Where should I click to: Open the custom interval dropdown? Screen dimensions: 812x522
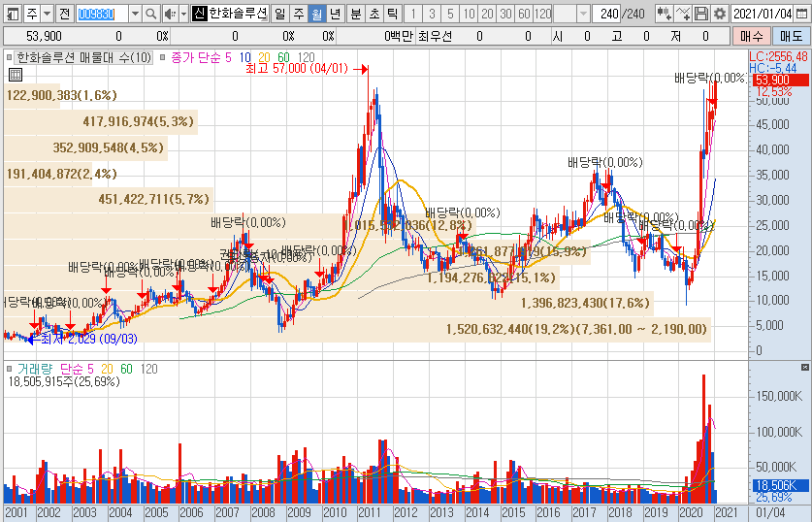click(x=583, y=14)
